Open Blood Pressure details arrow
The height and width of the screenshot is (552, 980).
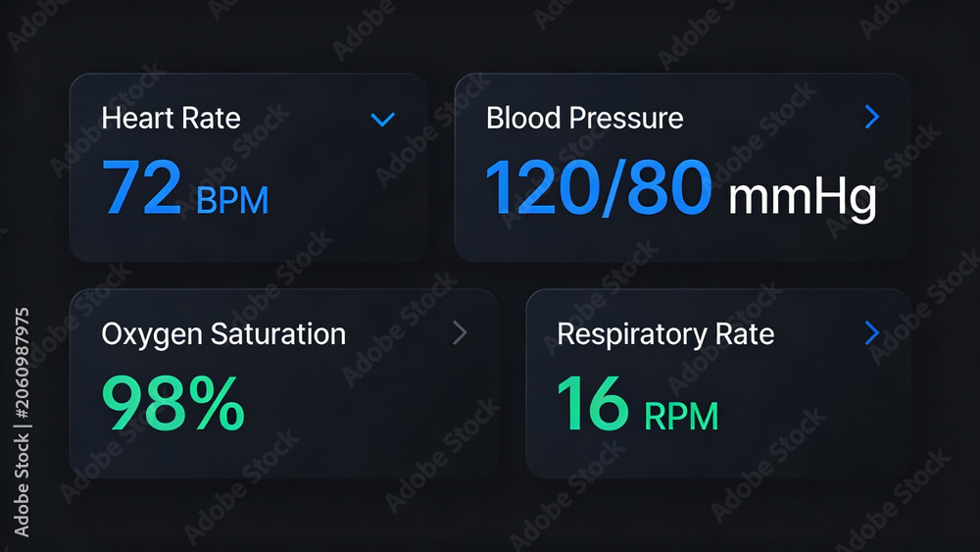(x=872, y=117)
